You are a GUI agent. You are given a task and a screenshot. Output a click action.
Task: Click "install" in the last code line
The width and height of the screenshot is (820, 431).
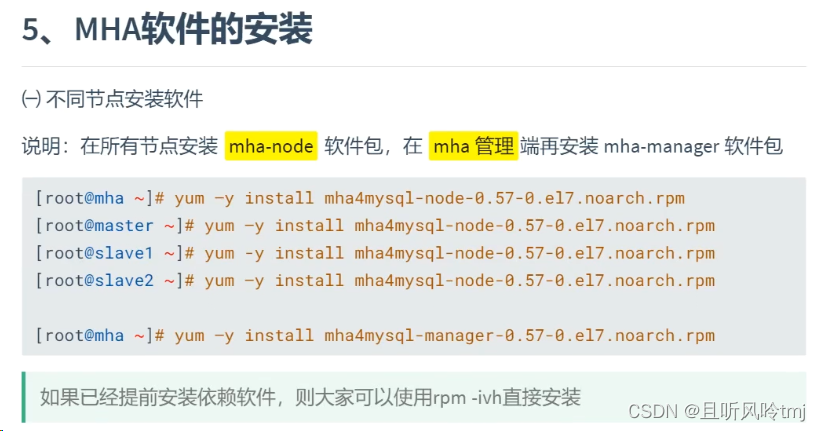tap(275, 335)
